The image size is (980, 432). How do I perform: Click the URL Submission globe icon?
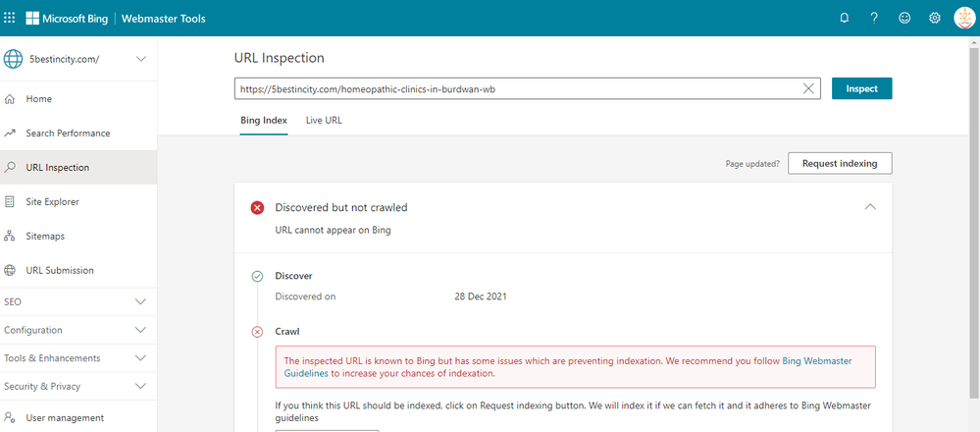click(x=10, y=271)
